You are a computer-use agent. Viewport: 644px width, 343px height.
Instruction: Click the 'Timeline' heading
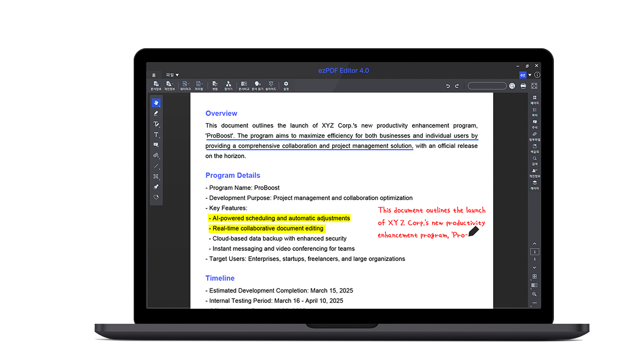(x=220, y=278)
